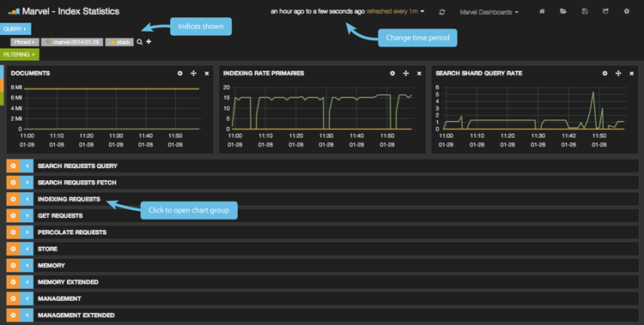Click the SEARCH REQUESTS QUERY label
644x325 pixels.
coord(77,166)
